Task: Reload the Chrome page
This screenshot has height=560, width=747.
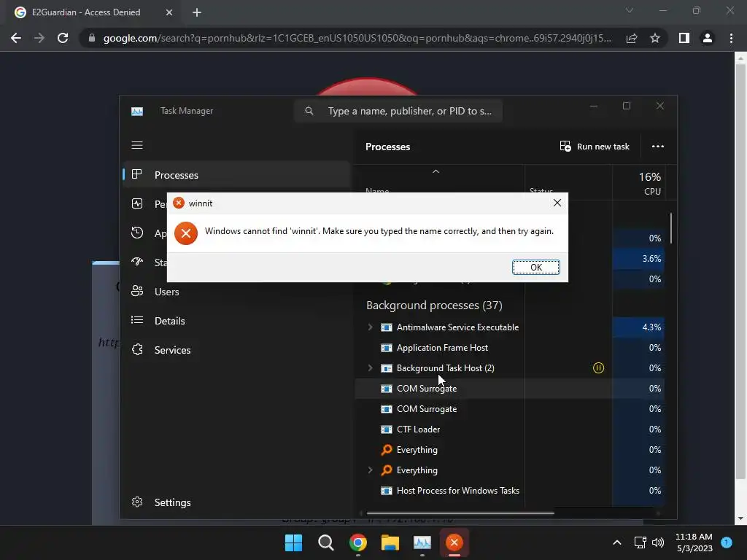Action: coord(63,38)
